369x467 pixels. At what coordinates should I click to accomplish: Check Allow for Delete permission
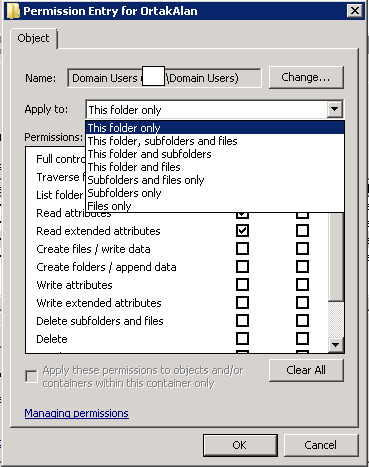tap(242, 339)
